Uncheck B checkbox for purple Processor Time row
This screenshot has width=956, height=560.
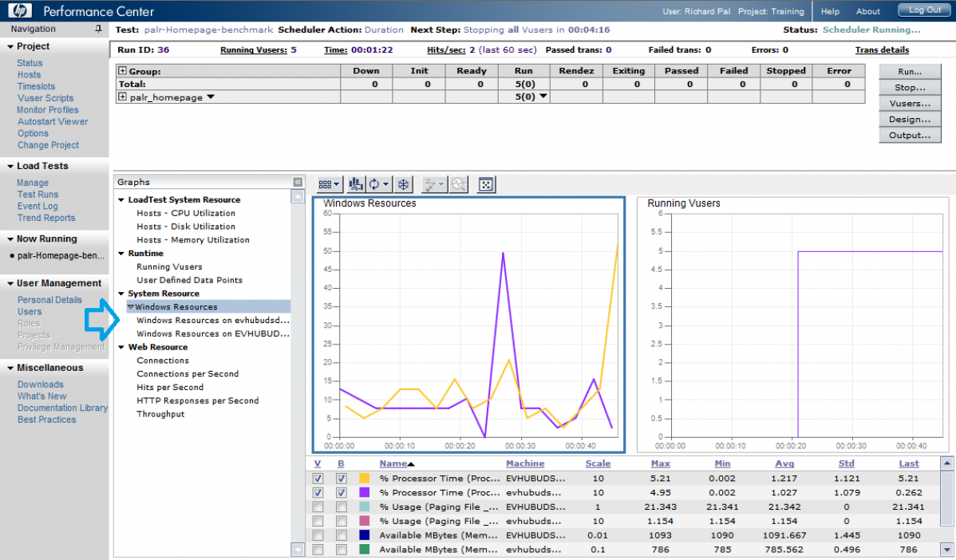[x=342, y=493]
